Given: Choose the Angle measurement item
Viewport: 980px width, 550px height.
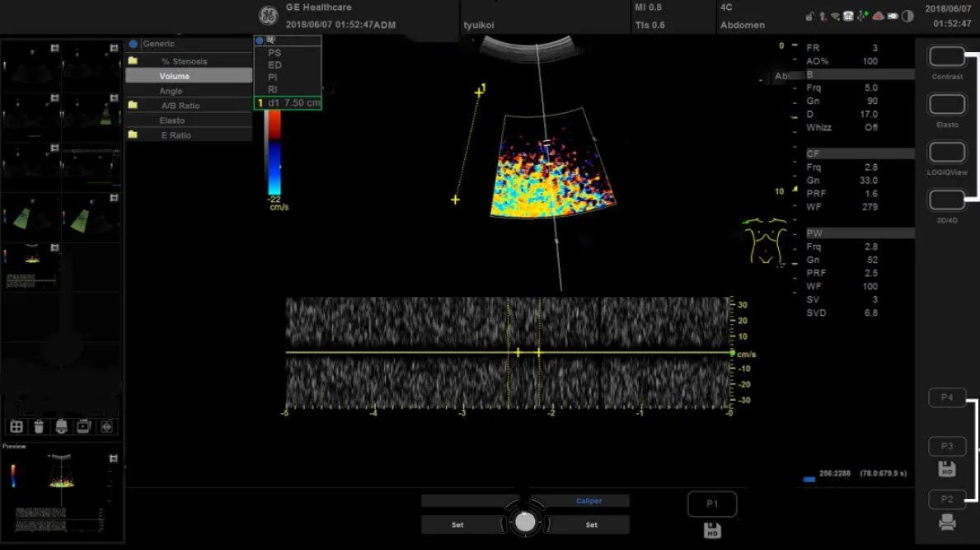Looking at the screenshot, I should coord(171,91).
